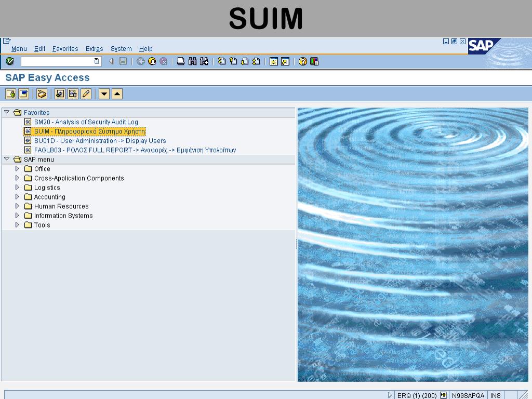Collapse the SAP menu folder node
The width and height of the screenshot is (532, 399).
coord(7,159)
